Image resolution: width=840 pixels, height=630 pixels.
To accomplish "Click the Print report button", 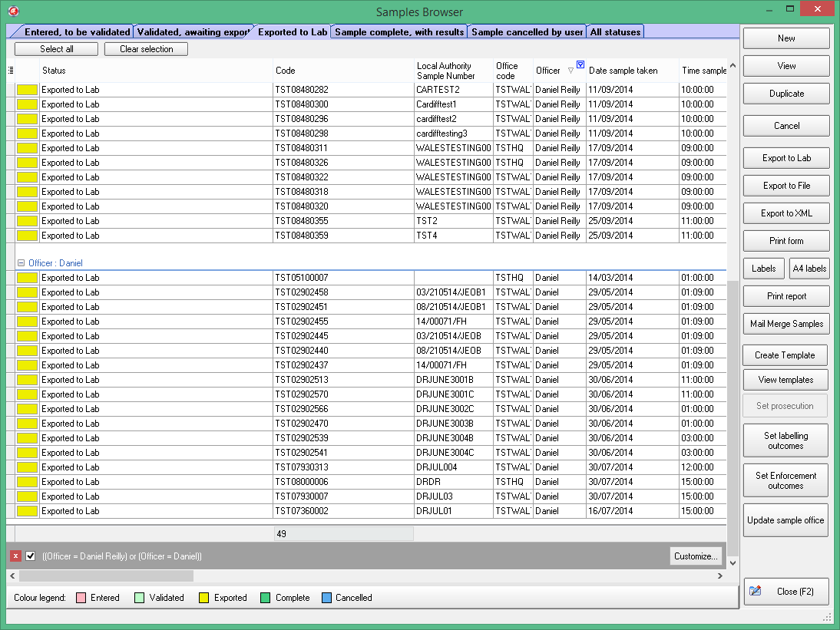I will click(x=786, y=296).
